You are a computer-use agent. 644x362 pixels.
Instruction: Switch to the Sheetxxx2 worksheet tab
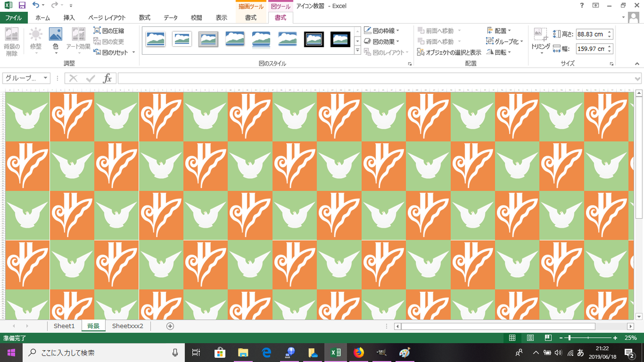click(x=127, y=326)
